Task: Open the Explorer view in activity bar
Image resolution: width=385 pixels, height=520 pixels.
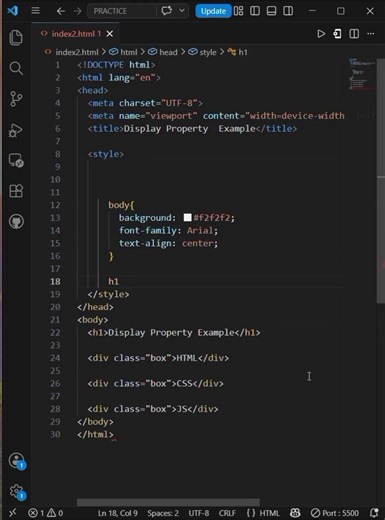Action: coord(16,37)
